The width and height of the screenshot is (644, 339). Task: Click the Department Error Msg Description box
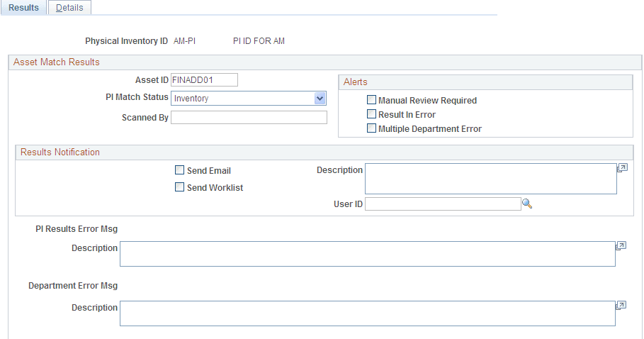point(367,313)
